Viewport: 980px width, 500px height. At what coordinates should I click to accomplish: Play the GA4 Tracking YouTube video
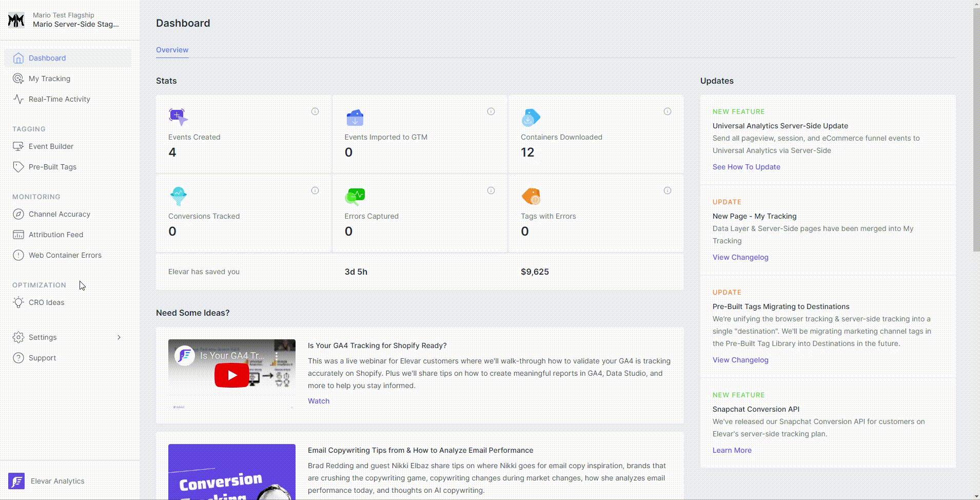tap(232, 375)
